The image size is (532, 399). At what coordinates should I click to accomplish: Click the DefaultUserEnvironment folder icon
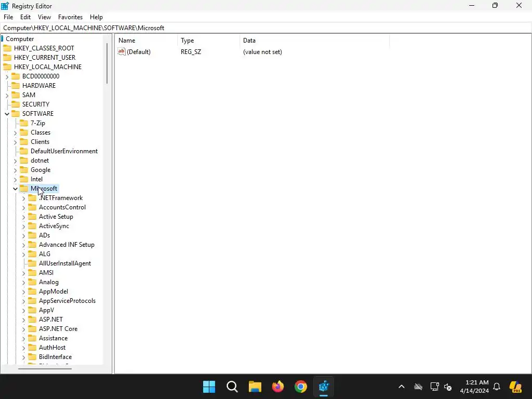click(x=24, y=151)
